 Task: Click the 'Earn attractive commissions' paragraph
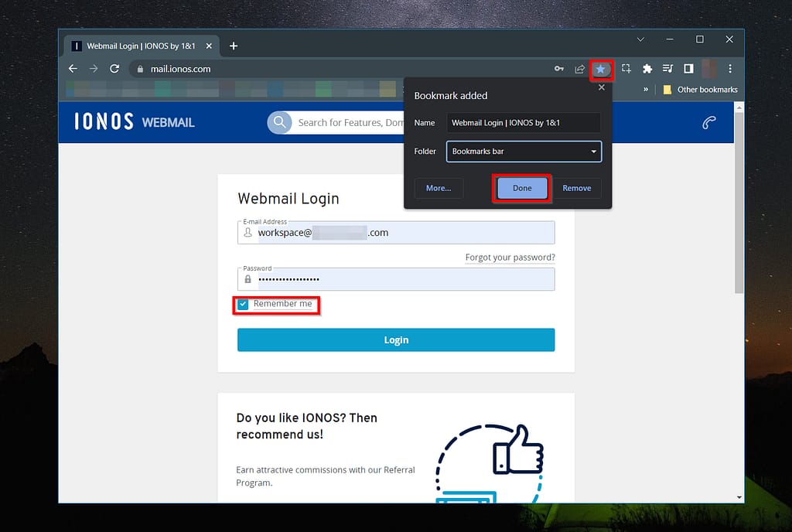coord(326,476)
